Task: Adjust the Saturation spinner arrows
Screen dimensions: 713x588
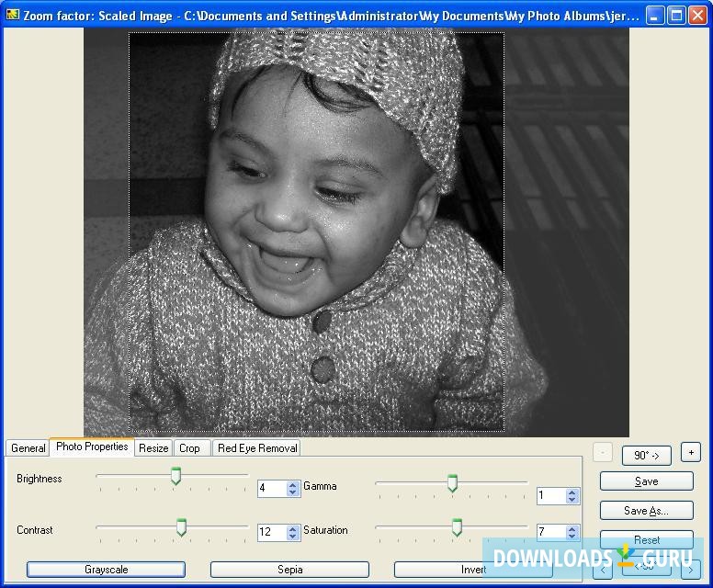Action: coord(572,533)
